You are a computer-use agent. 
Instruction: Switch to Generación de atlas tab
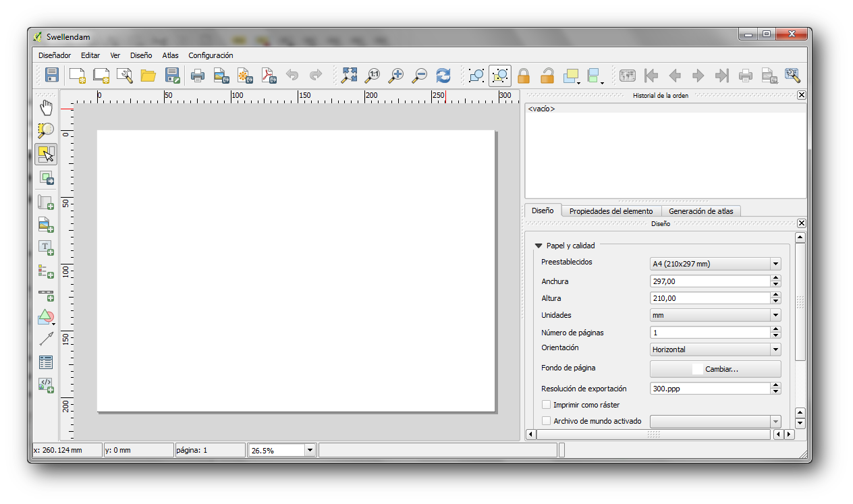click(x=700, y=211)
